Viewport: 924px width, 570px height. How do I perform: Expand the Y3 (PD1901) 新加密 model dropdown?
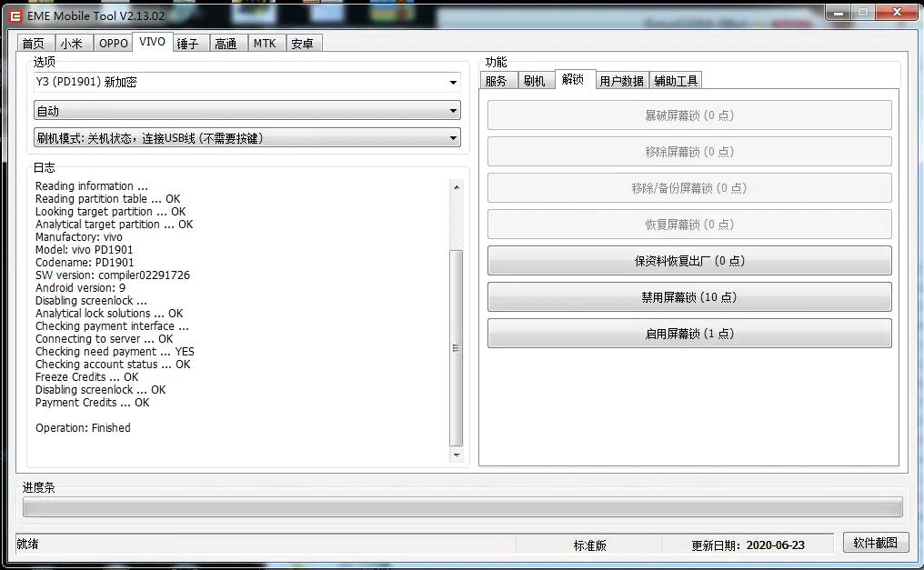(246, 83)
